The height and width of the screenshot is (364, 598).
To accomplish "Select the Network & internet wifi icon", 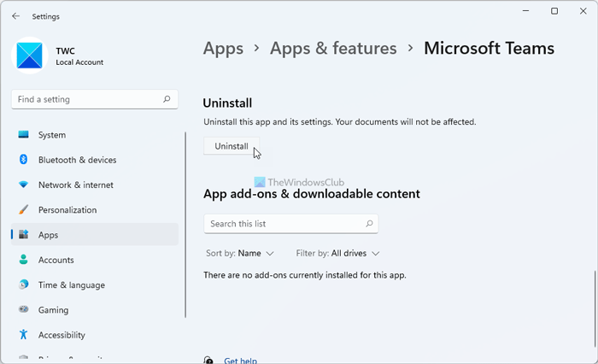I will pos(23,185).
